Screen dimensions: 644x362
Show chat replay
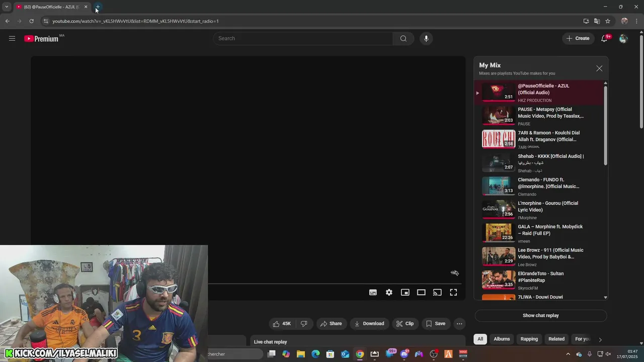pyautogui.click(x=541, y=316)
